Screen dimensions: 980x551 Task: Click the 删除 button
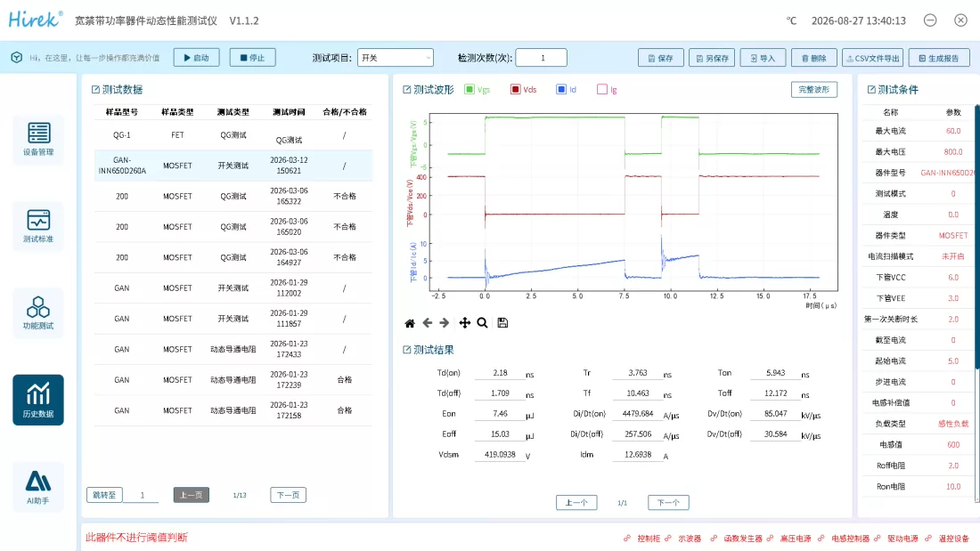(x=813, y=58)
